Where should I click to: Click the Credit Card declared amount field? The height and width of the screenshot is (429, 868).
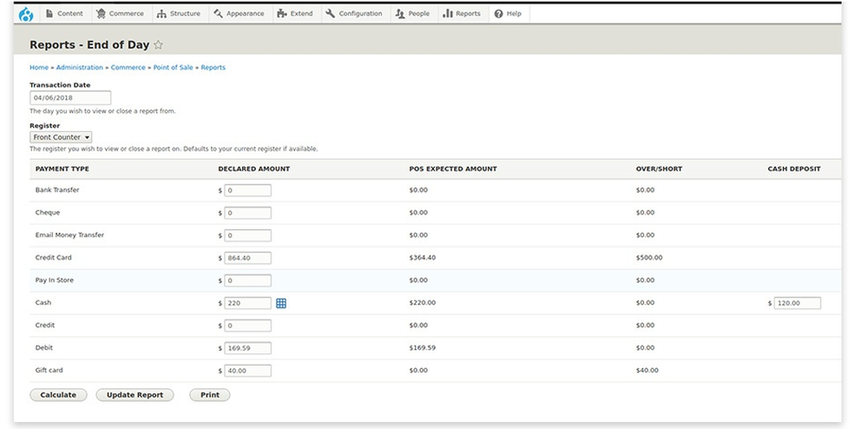point(247,258)
